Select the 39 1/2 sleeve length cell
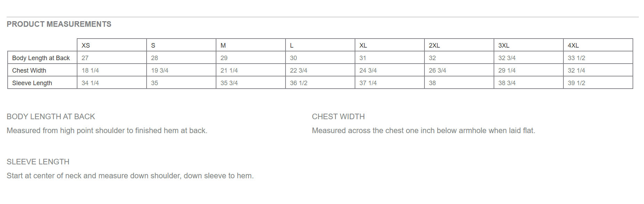This screenshot has height=204, width=644. [x=598, y=83]
